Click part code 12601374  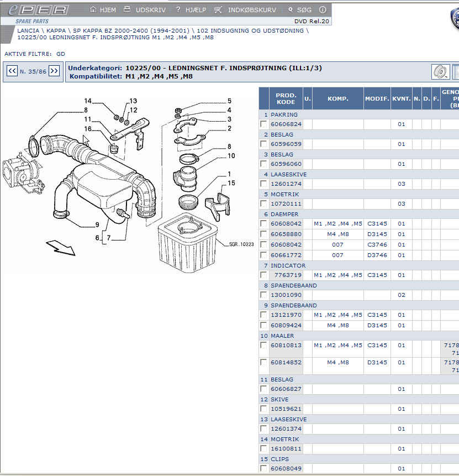[x=286, y=428]
